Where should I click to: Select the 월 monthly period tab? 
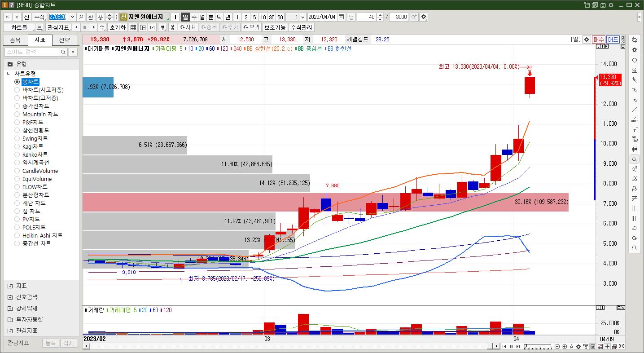(x=202, y=17)
